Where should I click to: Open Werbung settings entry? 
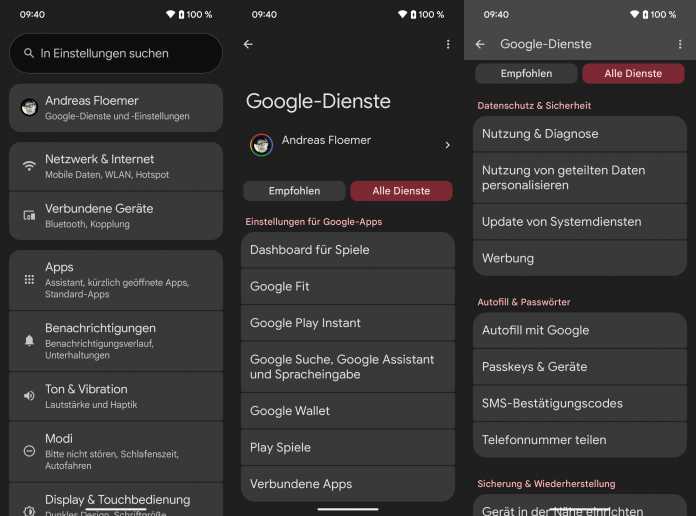(x=580, y=258)
